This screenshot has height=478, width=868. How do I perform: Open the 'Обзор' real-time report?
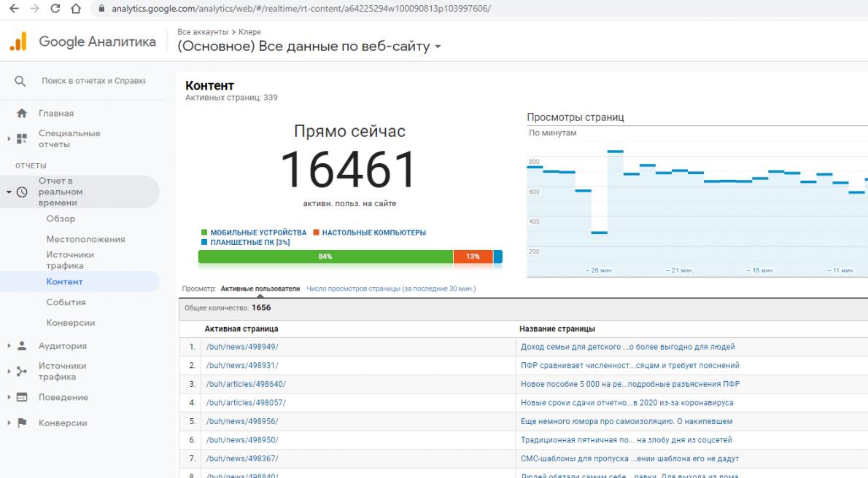61,219
